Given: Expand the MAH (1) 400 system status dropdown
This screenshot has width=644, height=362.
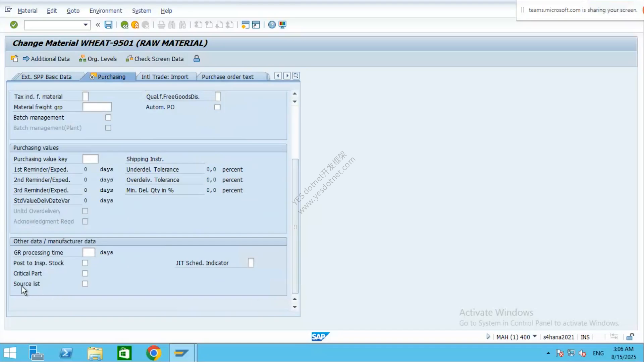Looking at the screenshot, I should click(535, 337).
